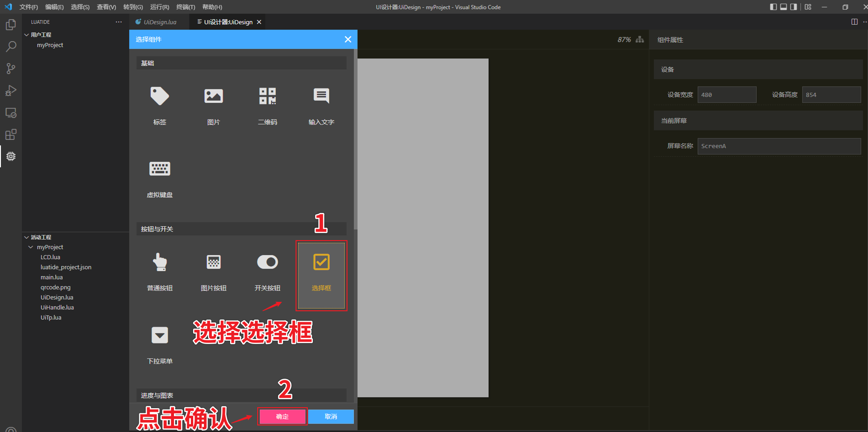Toggle the primary side bar layout
The height and width of the screenshot is (432, 868).
(773, 7)
